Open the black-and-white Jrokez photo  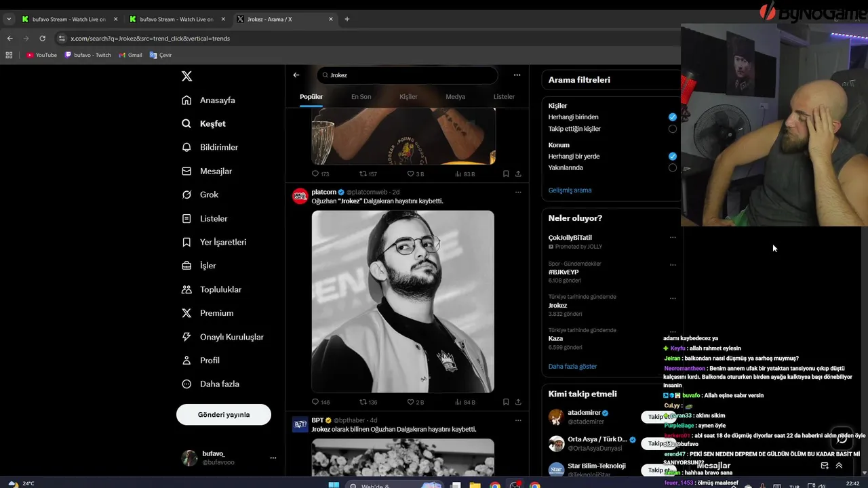tap(403, 302)
